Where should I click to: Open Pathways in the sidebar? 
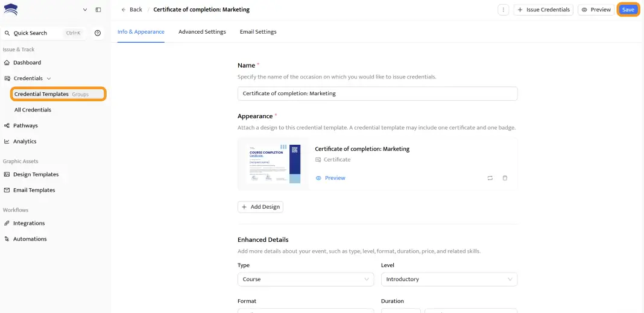(25, 125)
